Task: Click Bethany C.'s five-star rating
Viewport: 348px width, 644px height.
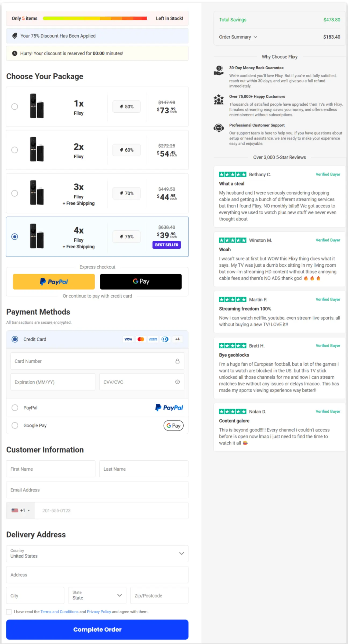Action: coord(233,174)
